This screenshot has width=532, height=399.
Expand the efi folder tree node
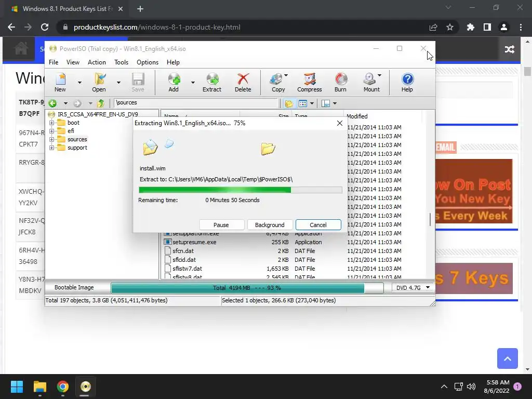point(51,131)
